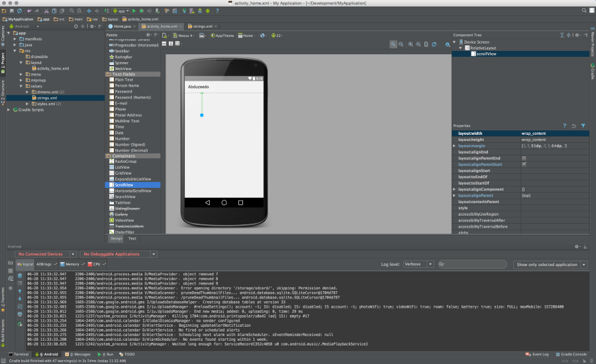Click the logcat down arrow icon

[20, 298]
